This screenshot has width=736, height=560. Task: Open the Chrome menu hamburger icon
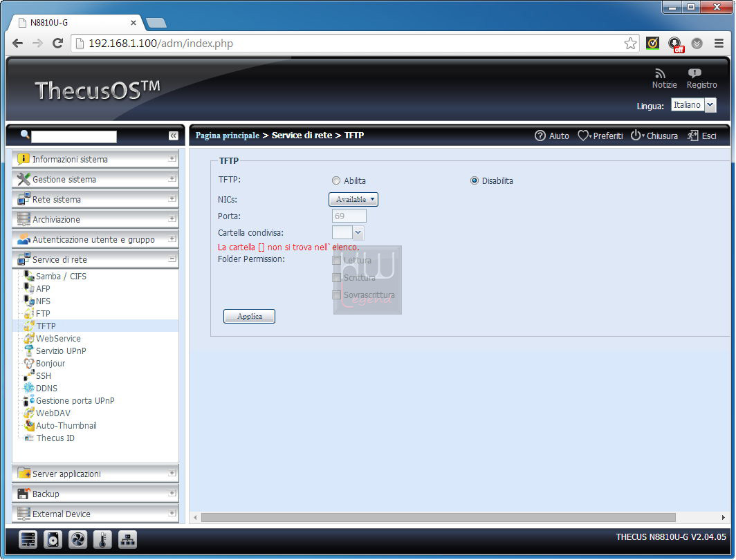pos(719,43)
